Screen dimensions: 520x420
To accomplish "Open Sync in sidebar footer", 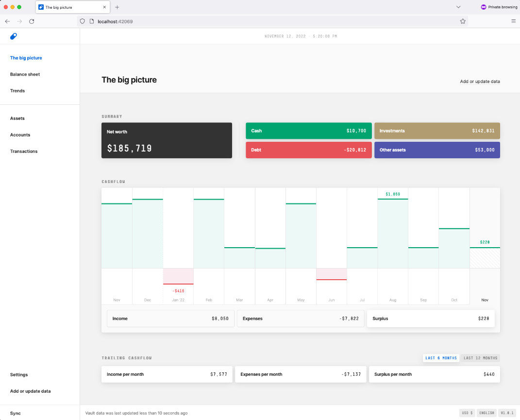I will coord(15,413).
